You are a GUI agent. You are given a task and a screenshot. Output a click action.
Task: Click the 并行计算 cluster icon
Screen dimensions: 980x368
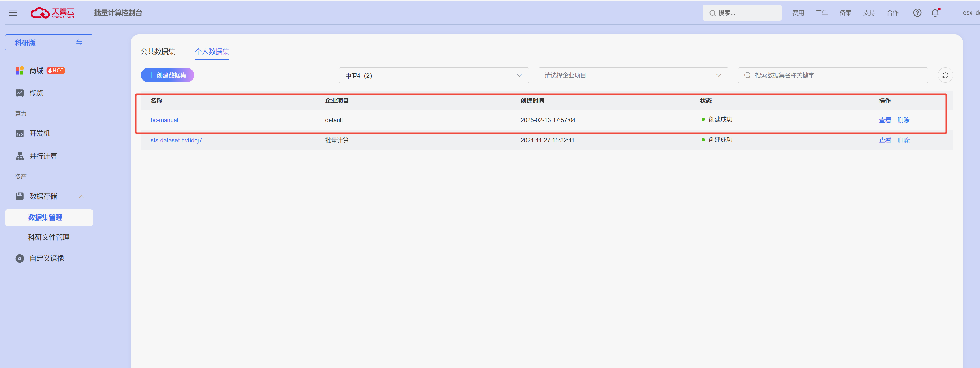click(19, 156)
